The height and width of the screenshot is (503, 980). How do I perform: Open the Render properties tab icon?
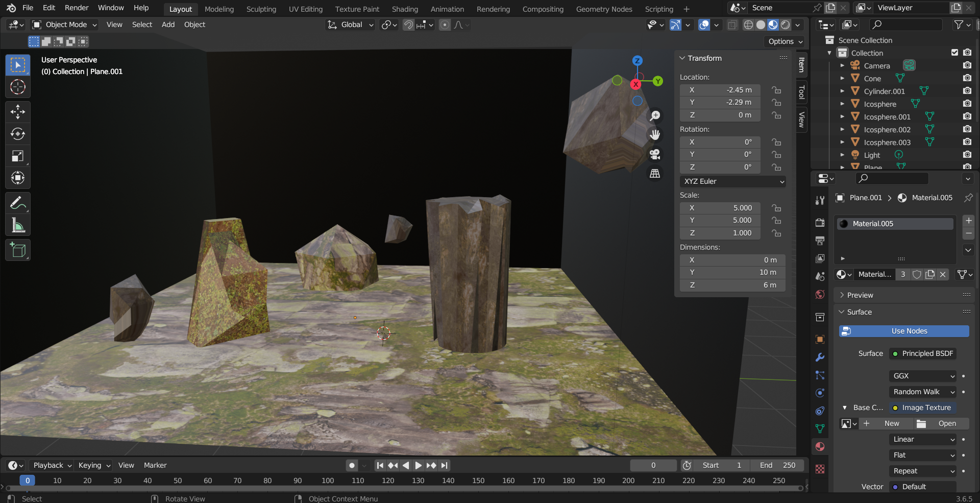pyautogui.click(x=820, y=223)
